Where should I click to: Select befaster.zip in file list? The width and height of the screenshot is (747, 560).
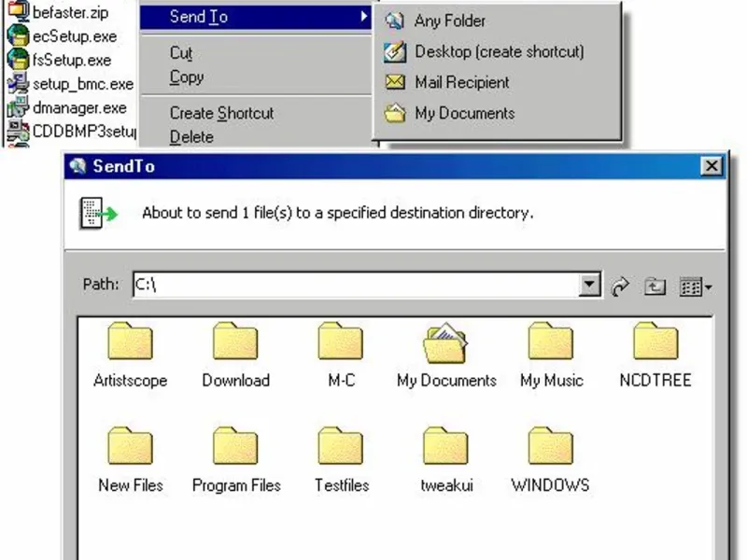[x=71, y=12]
